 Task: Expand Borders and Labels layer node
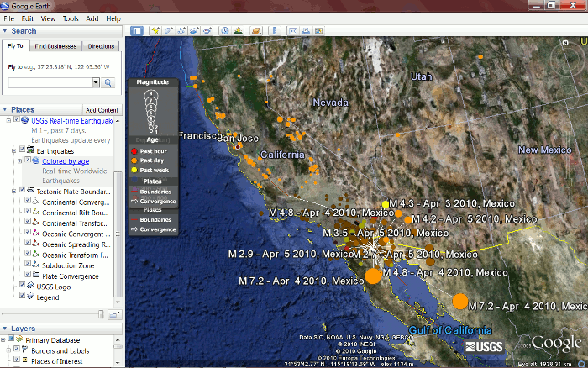pyautogui.click(x=8, y=350)
